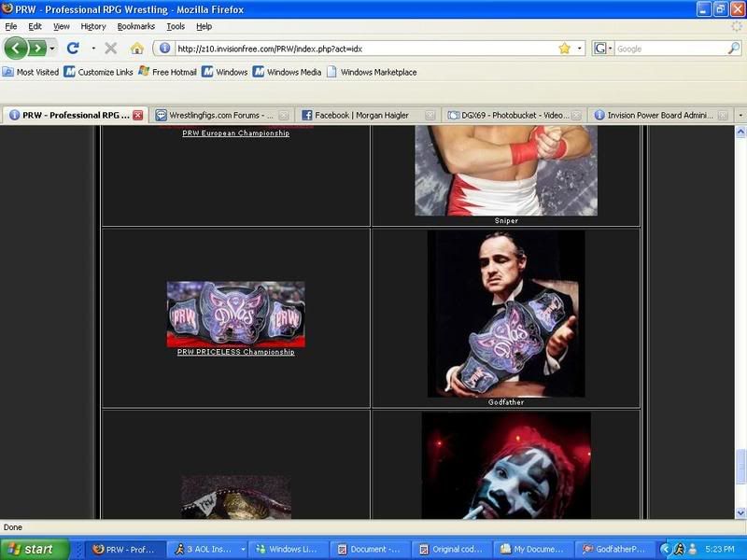747x560 pixels.
Task: Expand the URL bar history dropdown
Action: 580,48
